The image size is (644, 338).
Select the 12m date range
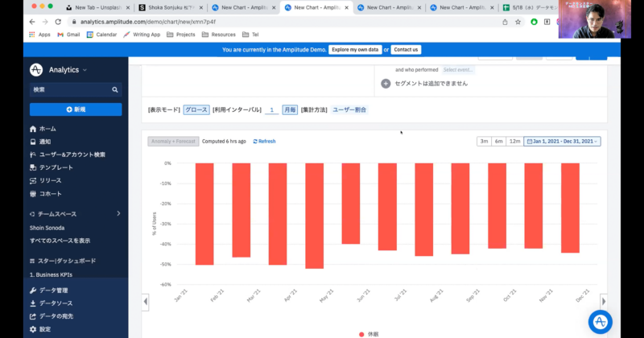514,142
